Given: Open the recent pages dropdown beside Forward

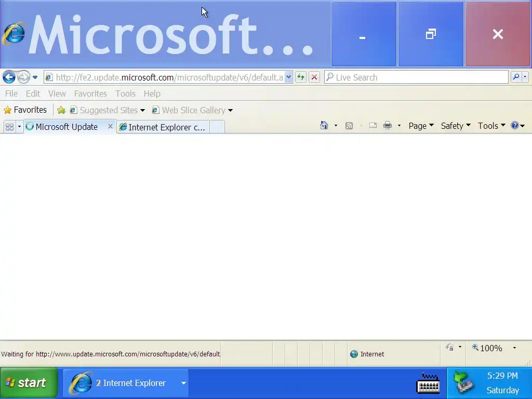Looking at the screenshot, I should pyautogui.click(x=35, y=77).
